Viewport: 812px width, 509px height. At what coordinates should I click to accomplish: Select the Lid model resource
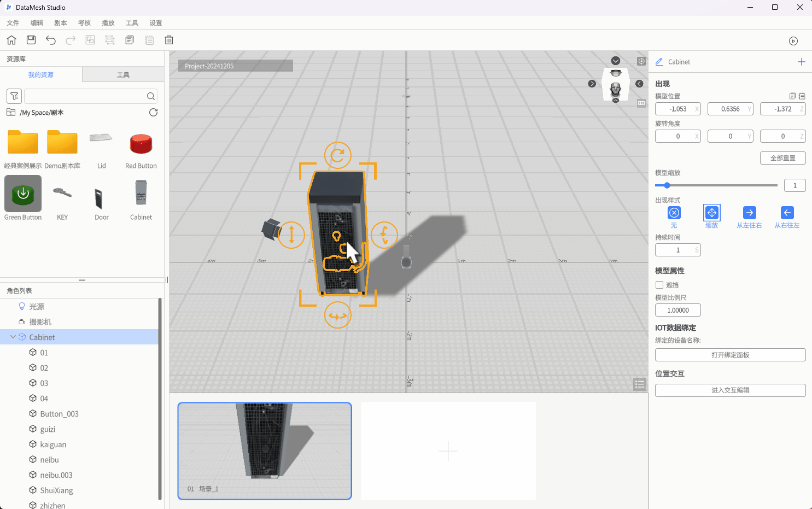[x=102, y=150]
